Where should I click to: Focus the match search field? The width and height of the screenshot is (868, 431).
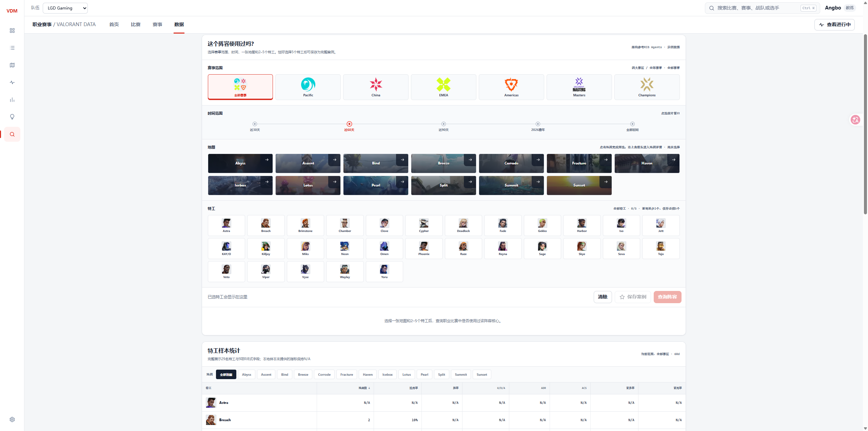[x=762, y=8]
